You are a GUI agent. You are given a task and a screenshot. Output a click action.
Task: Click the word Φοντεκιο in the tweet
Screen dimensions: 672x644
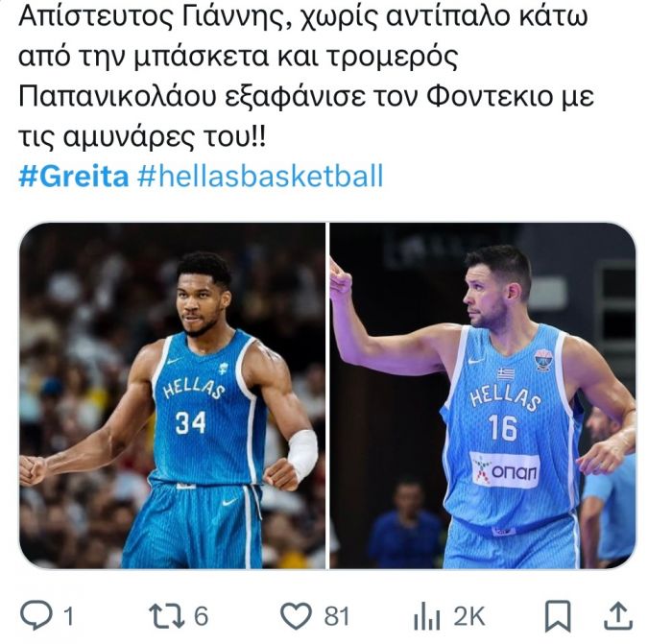488,96
